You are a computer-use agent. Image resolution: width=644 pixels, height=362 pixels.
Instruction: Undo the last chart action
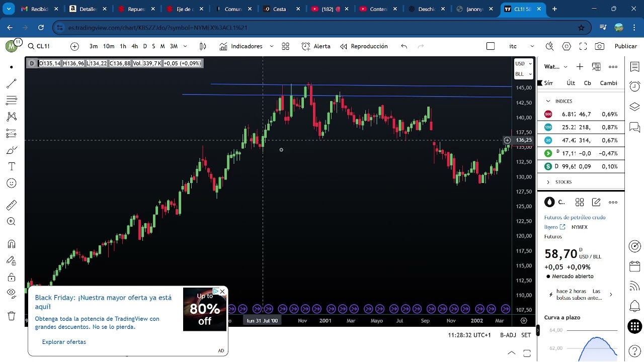coord(404,46)
